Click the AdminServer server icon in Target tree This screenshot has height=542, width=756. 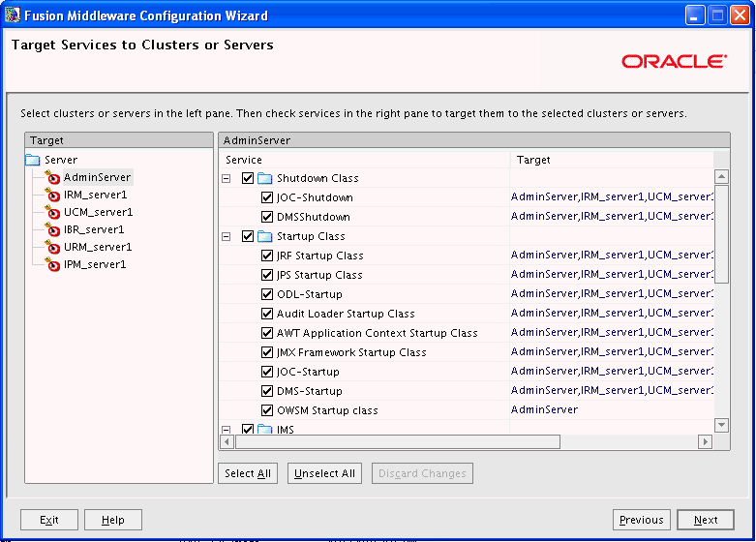pos(53,177)
